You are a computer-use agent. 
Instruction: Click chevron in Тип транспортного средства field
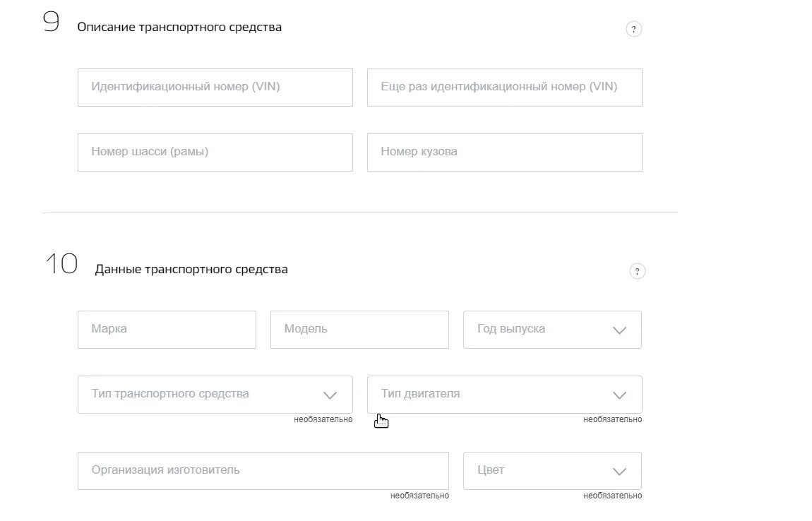[330, 395]
